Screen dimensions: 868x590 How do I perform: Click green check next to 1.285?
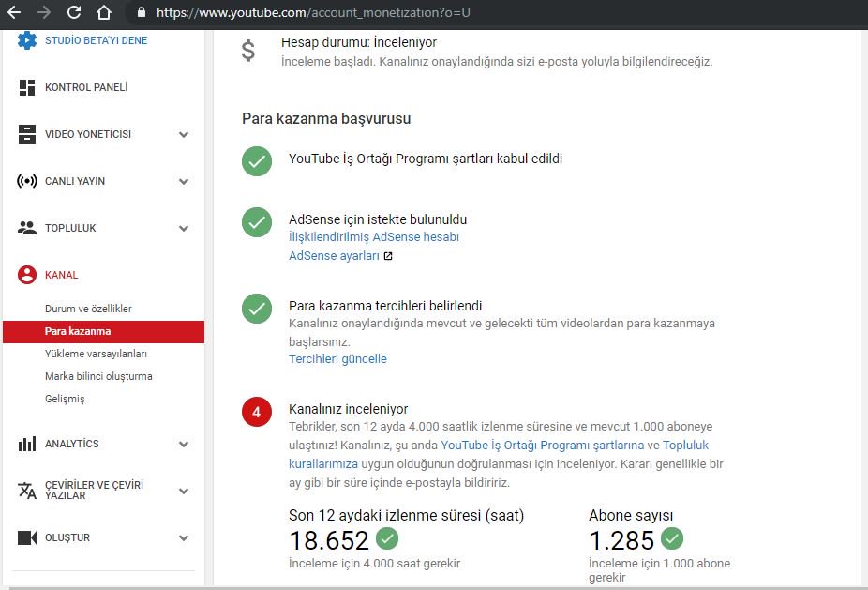point(672,538)
